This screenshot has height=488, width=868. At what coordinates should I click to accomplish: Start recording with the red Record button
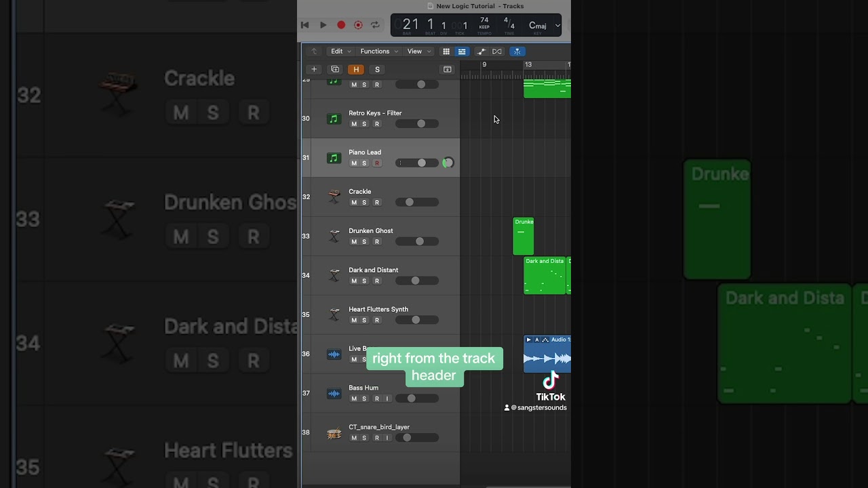click(341, 25)
